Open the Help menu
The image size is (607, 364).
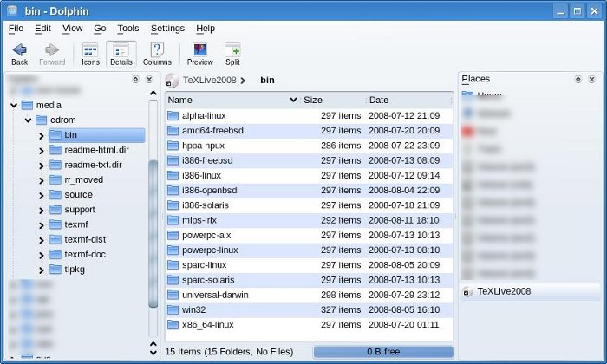click(x=206, y=29)
